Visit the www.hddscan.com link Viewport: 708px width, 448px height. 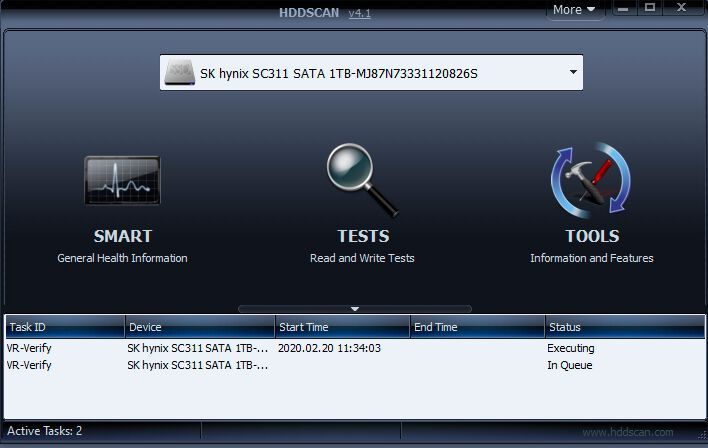[x=628, y=432]
